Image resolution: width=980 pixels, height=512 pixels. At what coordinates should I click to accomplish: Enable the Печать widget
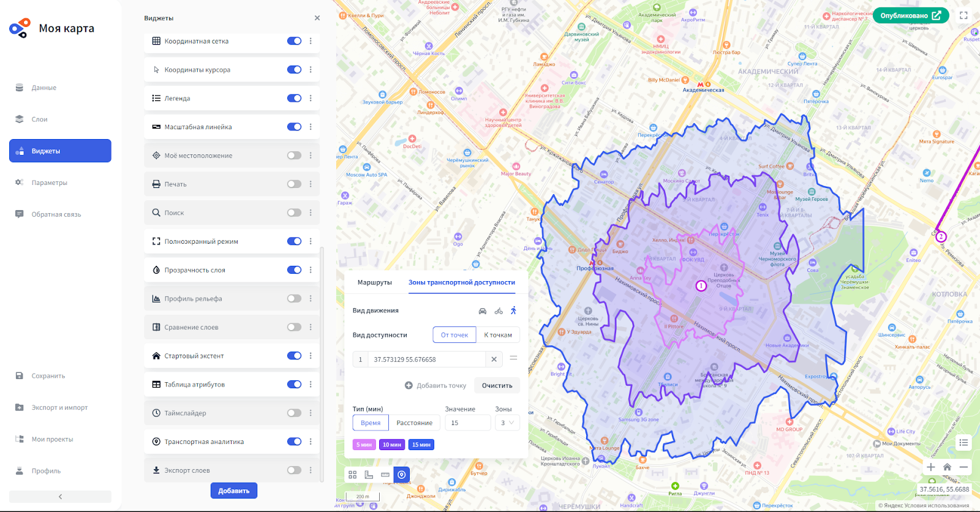[294, 184]
